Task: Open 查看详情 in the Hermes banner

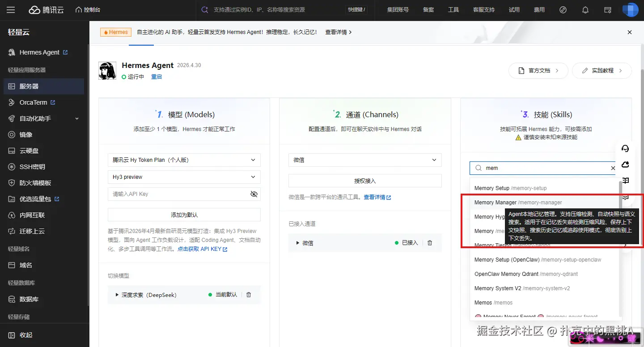Action: point(339,32)
